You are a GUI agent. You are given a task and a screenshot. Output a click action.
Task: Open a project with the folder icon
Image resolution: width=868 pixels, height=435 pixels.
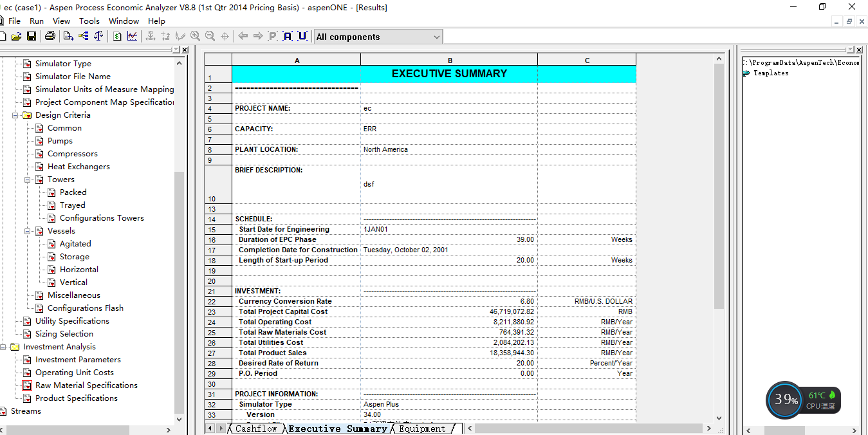(16, 36)
